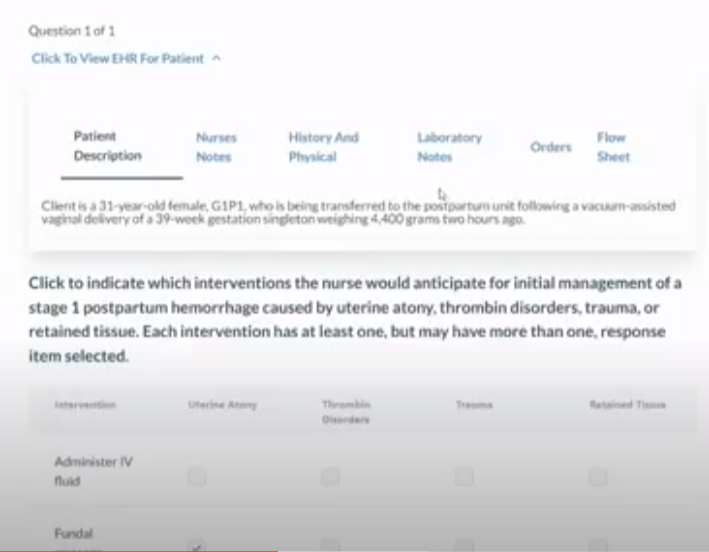709x552 pixels.
Task: Click the Thrombin Disorders column header
Action: tap(345, 412)
